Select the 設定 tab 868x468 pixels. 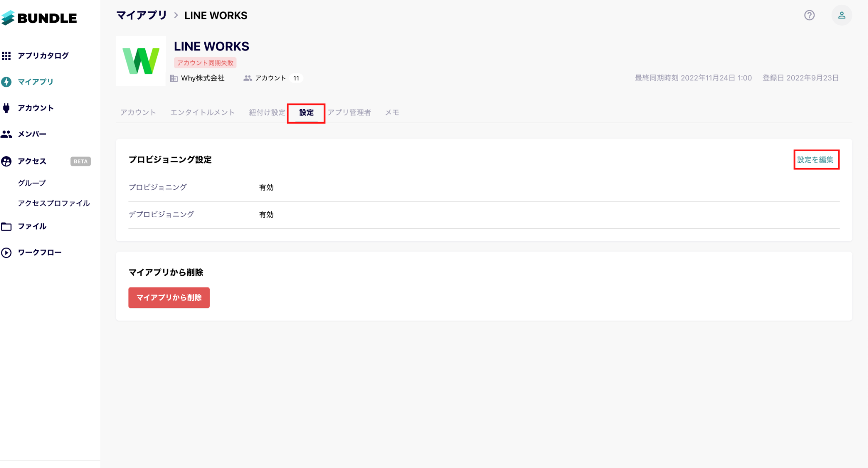click(x=306, y=113)
